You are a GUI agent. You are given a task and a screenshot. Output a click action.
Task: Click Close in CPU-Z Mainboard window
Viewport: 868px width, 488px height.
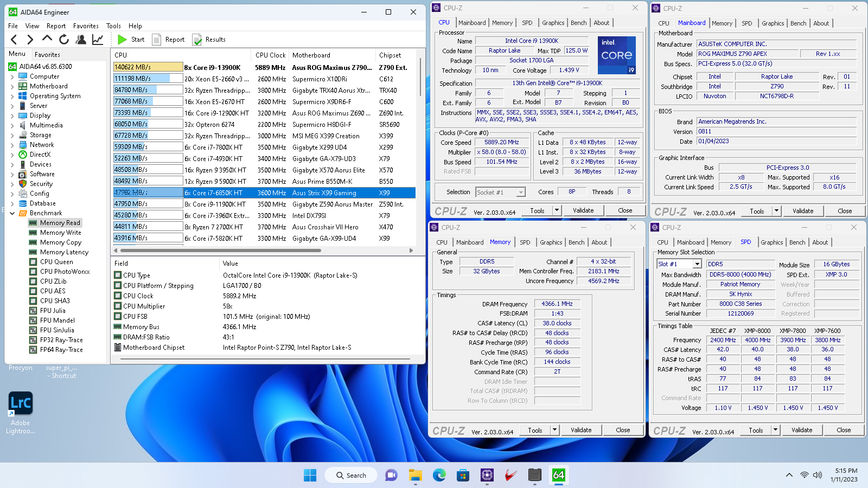(844, 211)
